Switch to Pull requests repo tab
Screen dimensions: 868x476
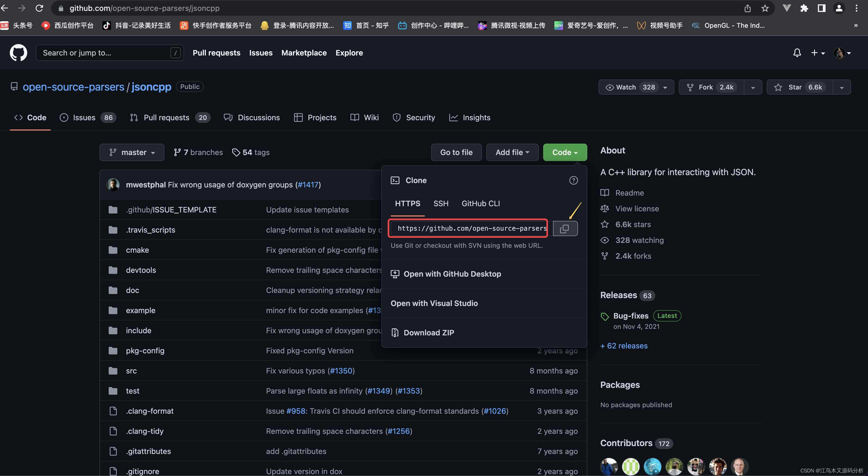(170, 118)
